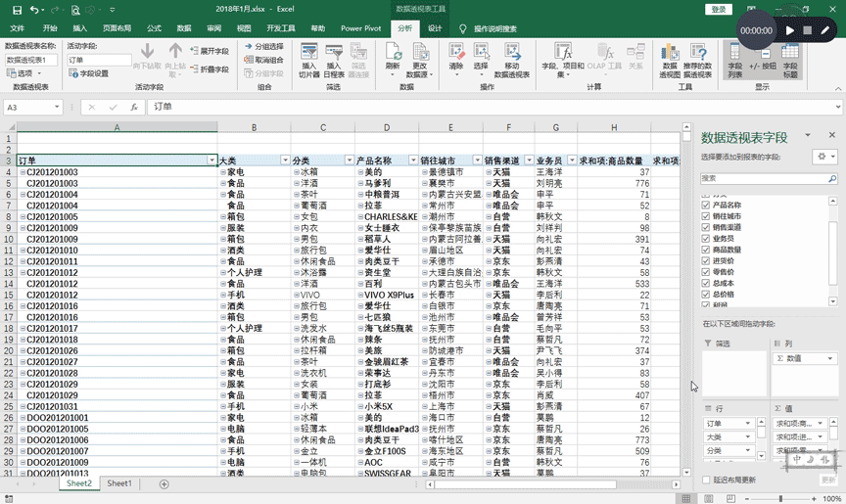Open the print preview quick access icon
846x504 pixels.
[75, 10]
